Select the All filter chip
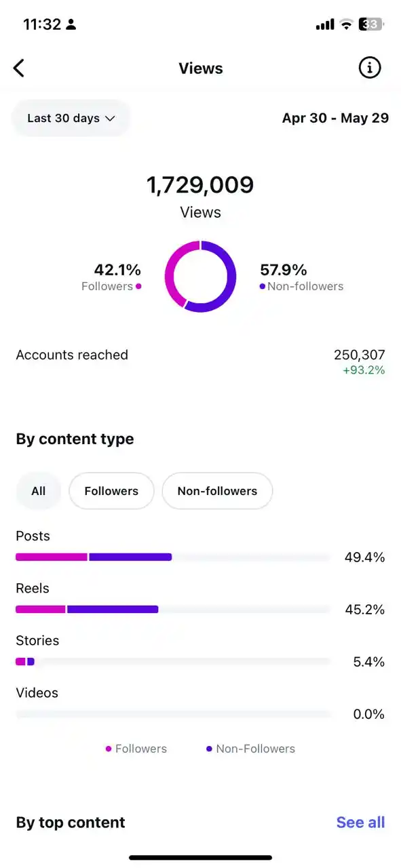The width and height of the screenshot is (401, 868). [x=39, y=491]
